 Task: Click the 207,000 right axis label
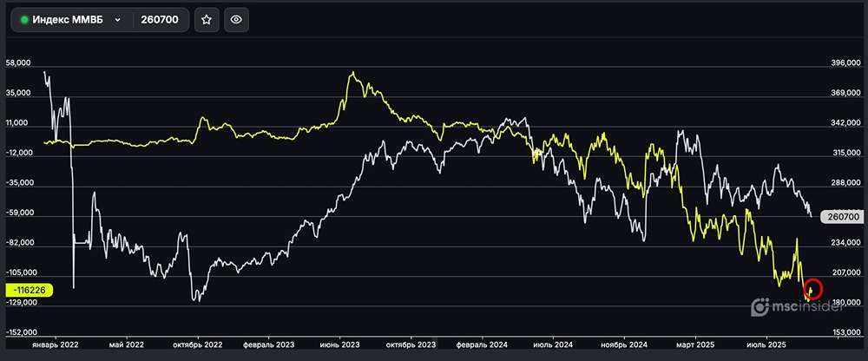845,273
